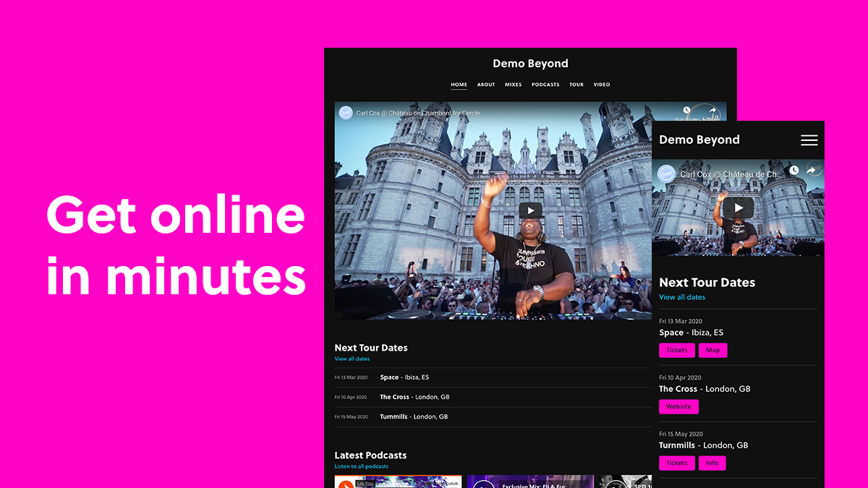Tap the Watch Later clock icon on mobile video
868x488 pixels.
(794, 170)
